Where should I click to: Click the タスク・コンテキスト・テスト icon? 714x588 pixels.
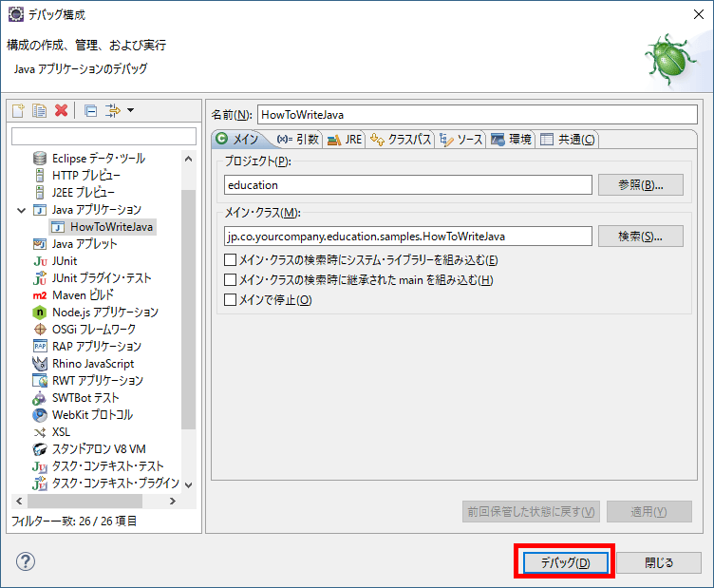point(40,466)
